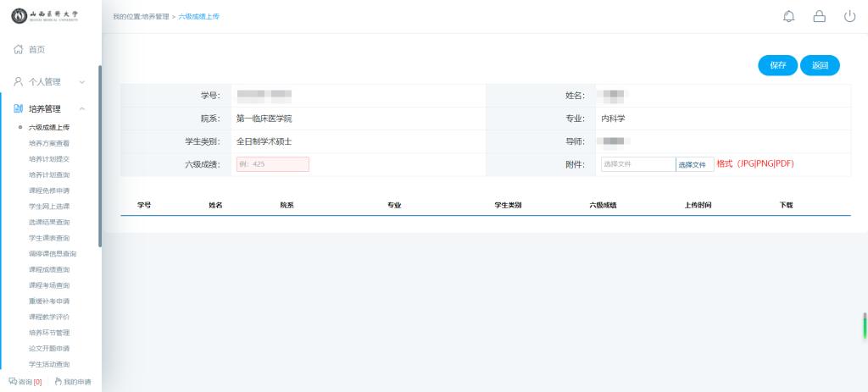The image size is (868, 392).
Task: Select 培养方案查看 in sidebar
Action: (49, 143)
